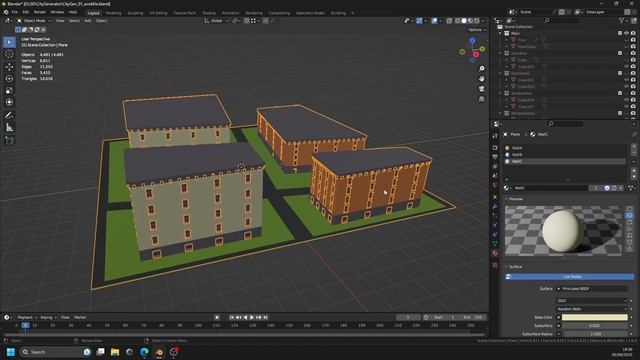Toggle X-ray mode in viewport header
This screenshot has width=640, height=360.
coord(449,20)
